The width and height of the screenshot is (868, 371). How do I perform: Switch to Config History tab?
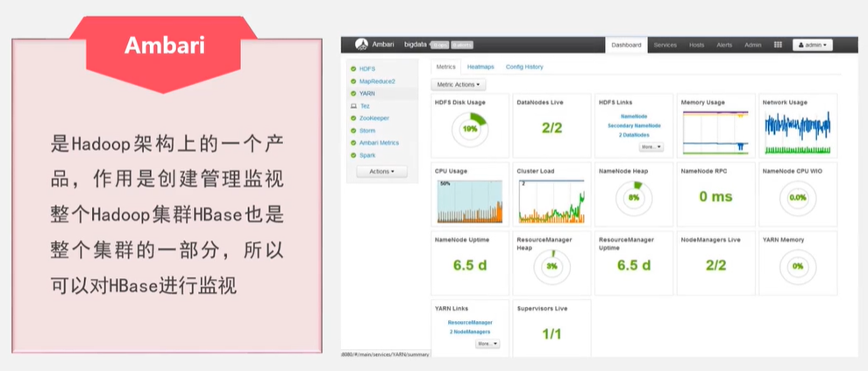[x=524, y=67]
